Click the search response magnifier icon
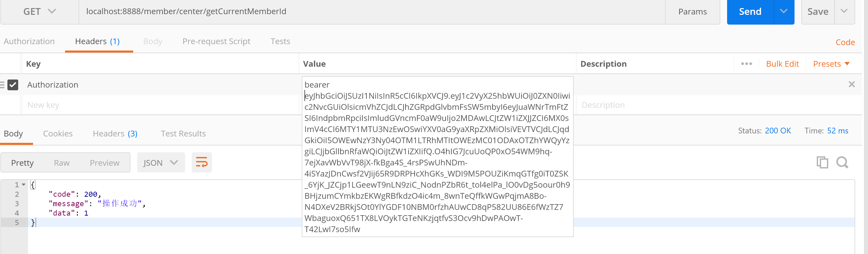 click(x=842, y=163)
